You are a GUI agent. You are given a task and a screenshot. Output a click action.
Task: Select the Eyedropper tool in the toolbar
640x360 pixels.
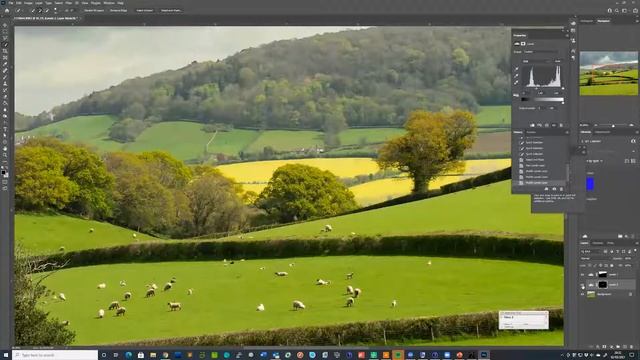(5, 64)
